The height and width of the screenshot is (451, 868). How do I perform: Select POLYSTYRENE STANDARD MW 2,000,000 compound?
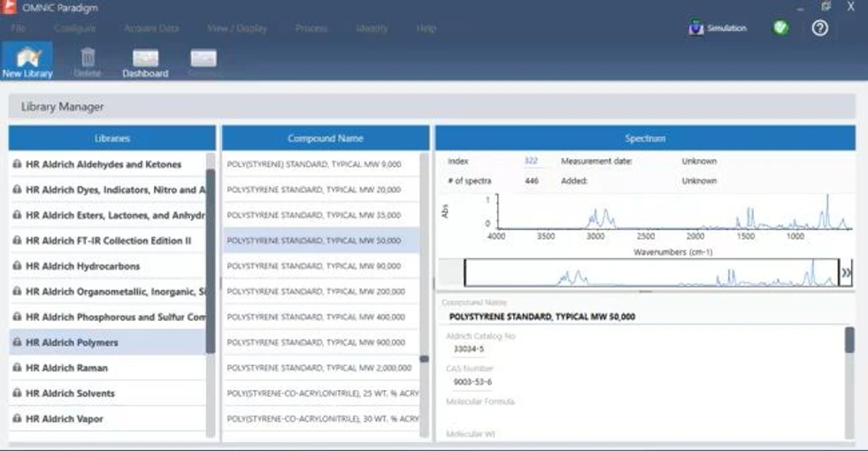(x=321, y=368)
